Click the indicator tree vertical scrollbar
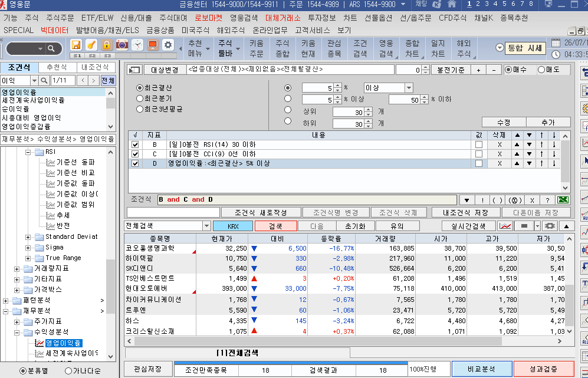This screenshot has height=378, width=588. point(110,287)
